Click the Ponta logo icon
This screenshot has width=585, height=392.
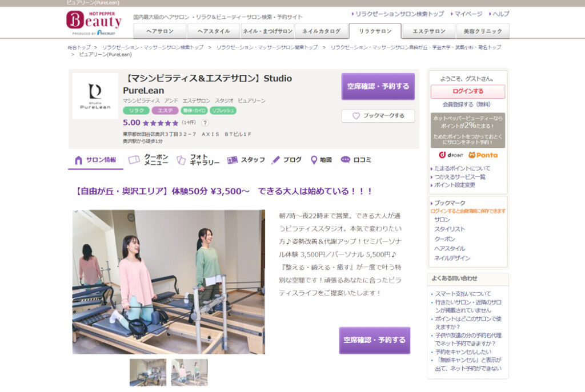pos(483,155)
